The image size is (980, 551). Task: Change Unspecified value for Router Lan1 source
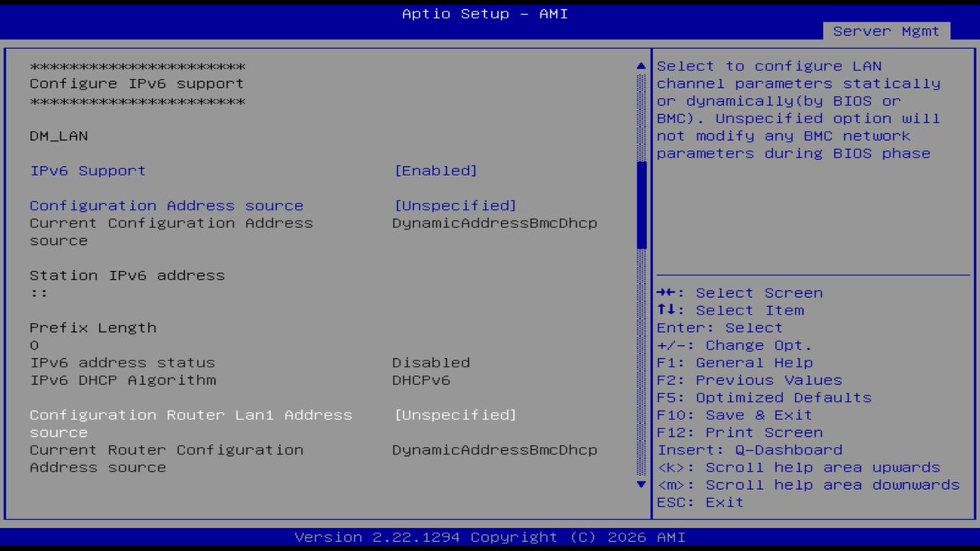point(456,415)
